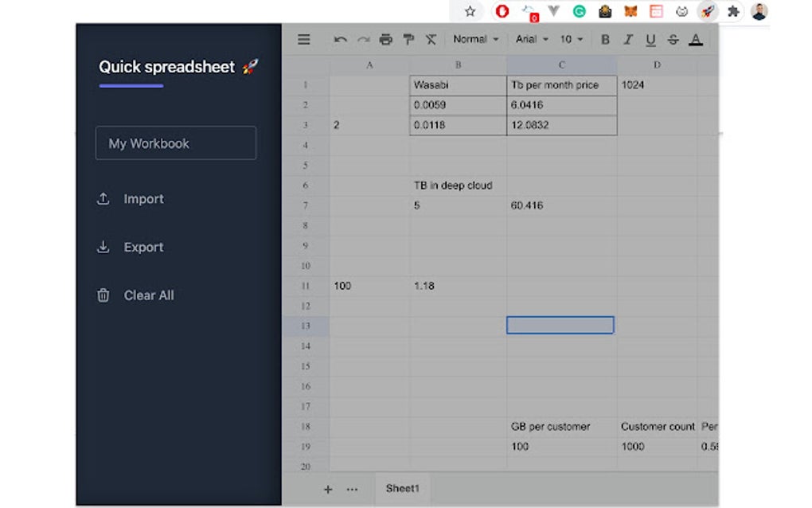This screenshot has height=508, width=812.
Task: Click Clear All in the sidebar
Action: [x=148, y=295]
